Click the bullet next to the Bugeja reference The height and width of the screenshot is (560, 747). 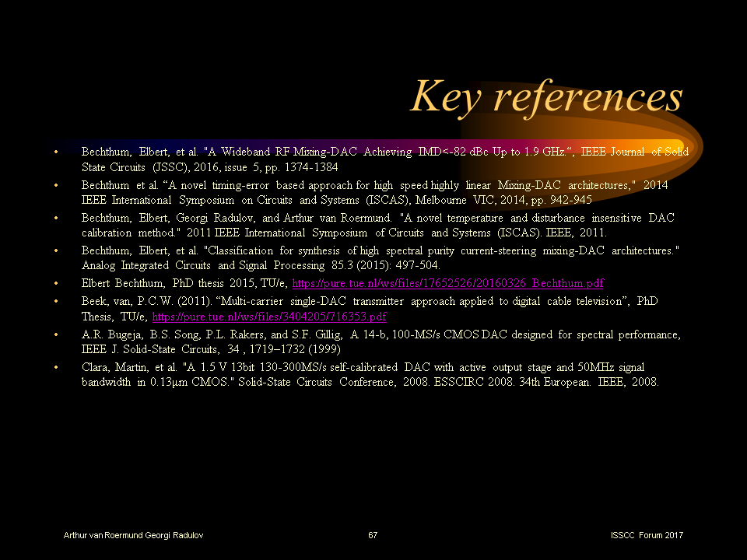pyautogui.click(x=55, y=334)
